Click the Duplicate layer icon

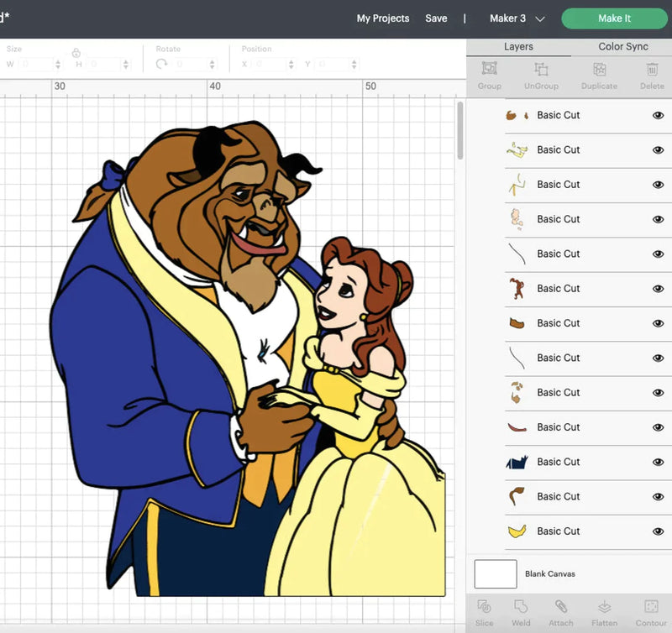pyautogui.click(x=599, y=71)
